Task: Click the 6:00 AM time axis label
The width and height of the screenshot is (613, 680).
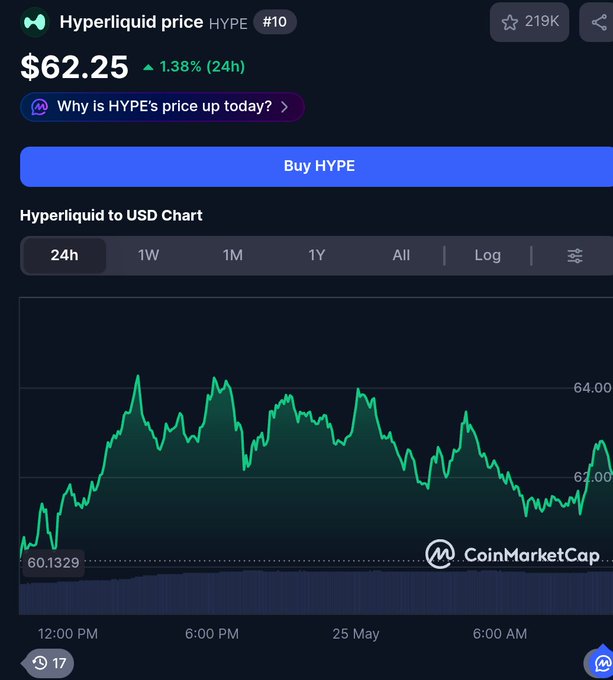Action: click(x=500, y=634)
